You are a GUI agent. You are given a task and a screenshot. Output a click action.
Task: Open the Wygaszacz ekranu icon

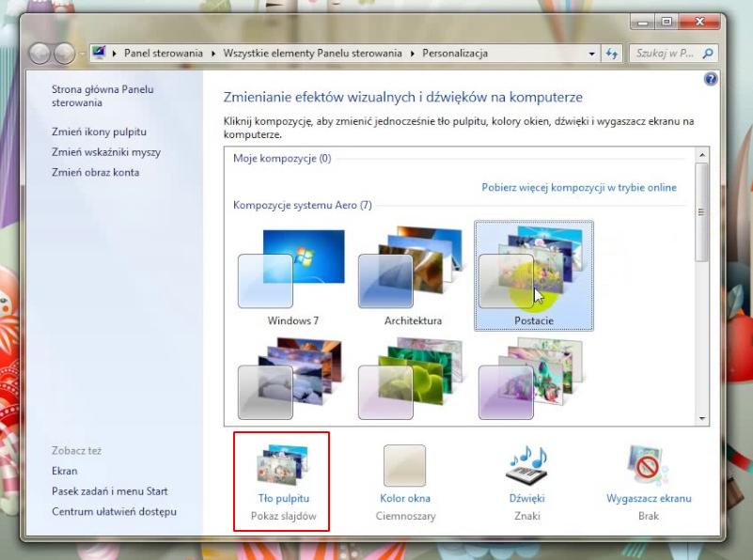[647, 465]
